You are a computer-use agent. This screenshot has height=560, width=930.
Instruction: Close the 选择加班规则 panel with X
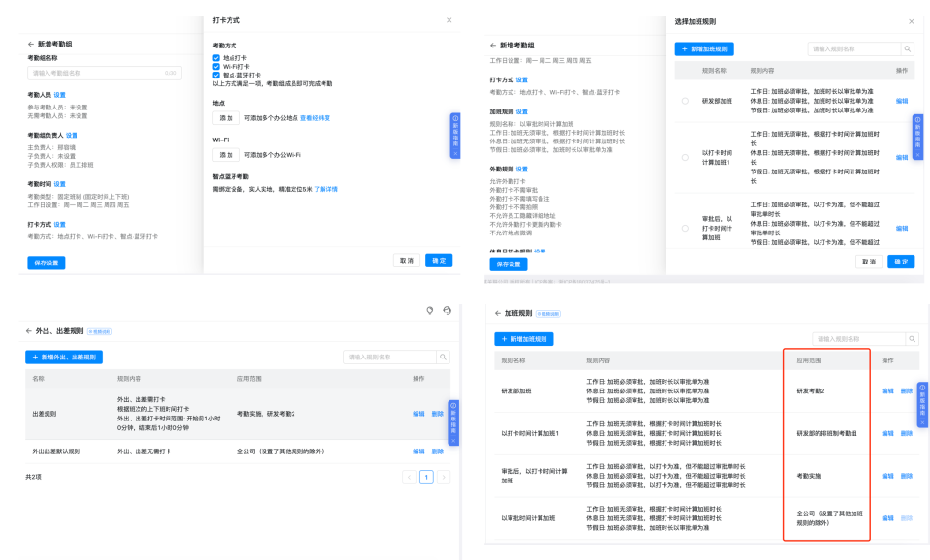911,21
